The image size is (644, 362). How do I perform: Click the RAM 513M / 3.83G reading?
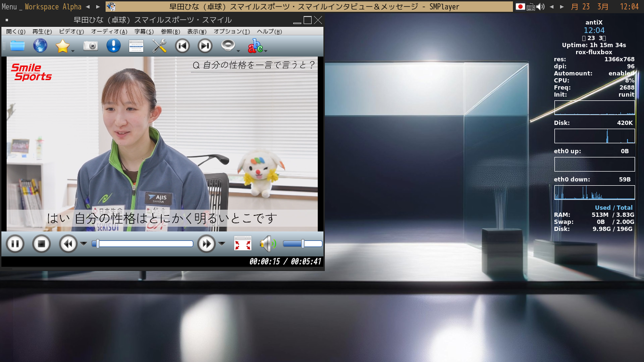click(x=594, y=215)
